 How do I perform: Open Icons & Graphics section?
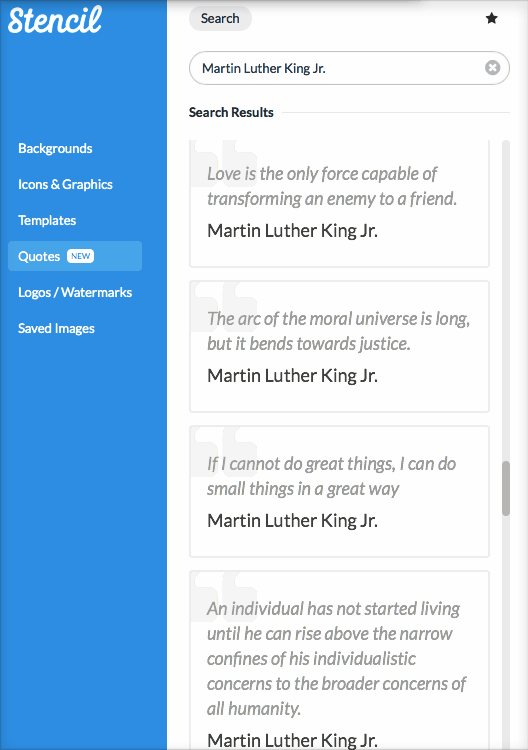point(66,184)
